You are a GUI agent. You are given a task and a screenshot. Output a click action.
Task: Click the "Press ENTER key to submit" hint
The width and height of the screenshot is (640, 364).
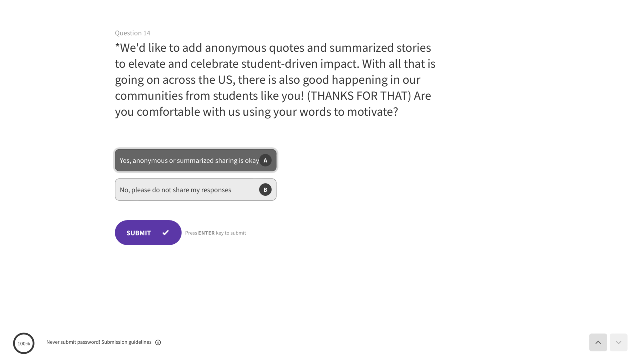[x=215, y=233]
